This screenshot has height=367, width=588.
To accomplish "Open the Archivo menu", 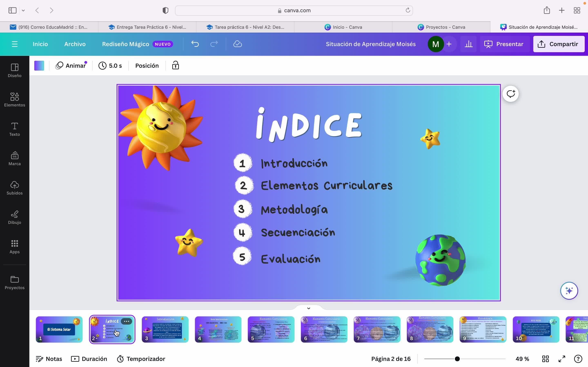I will pos(75,44).
